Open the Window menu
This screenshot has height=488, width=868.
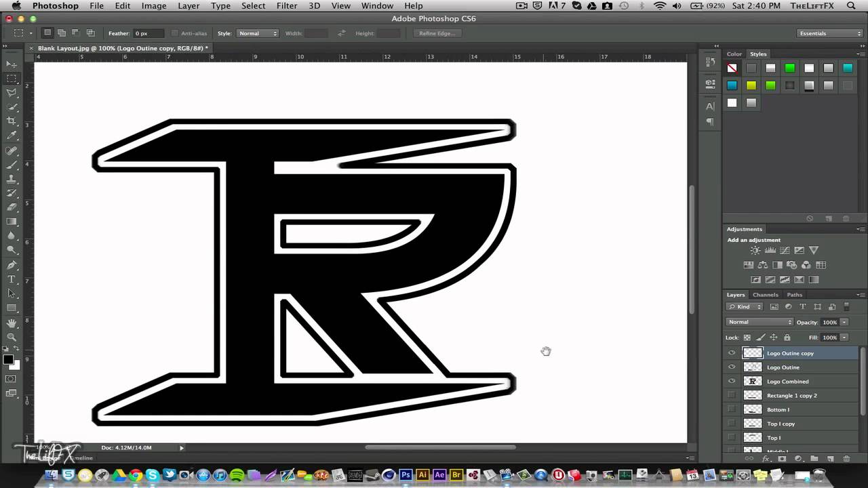click(x=377, y=6)
